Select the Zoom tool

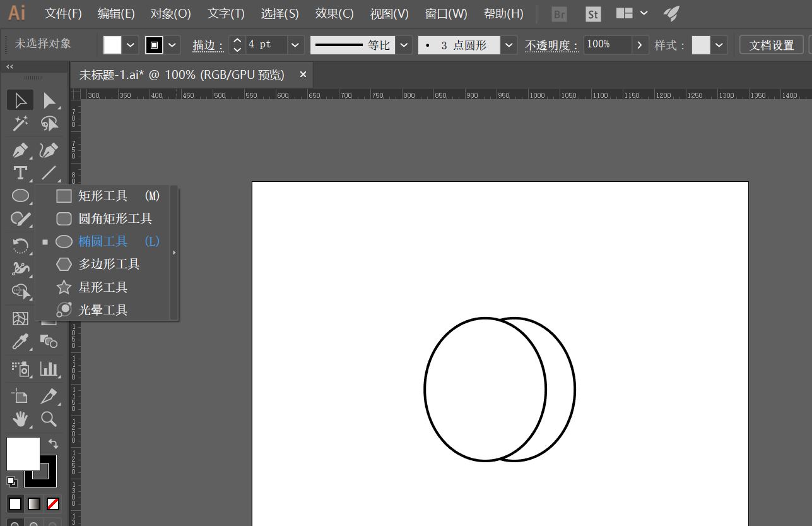tap(50, 419)
